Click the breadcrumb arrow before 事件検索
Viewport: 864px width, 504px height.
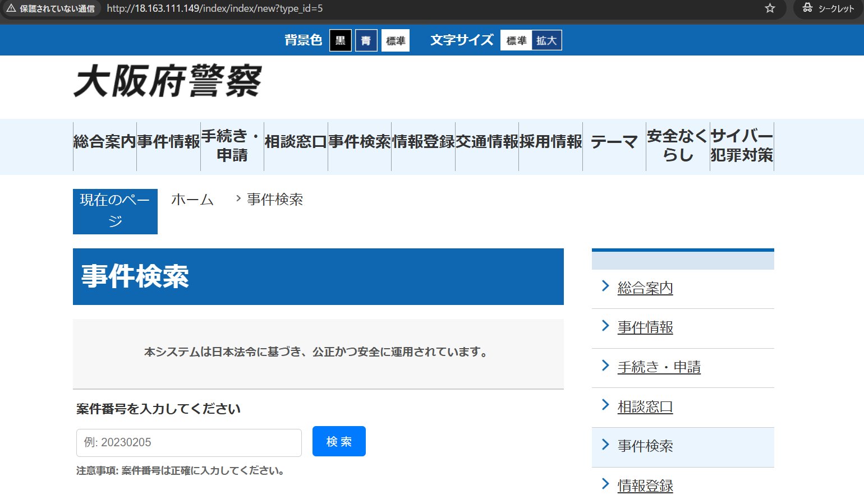click(238, 198)
